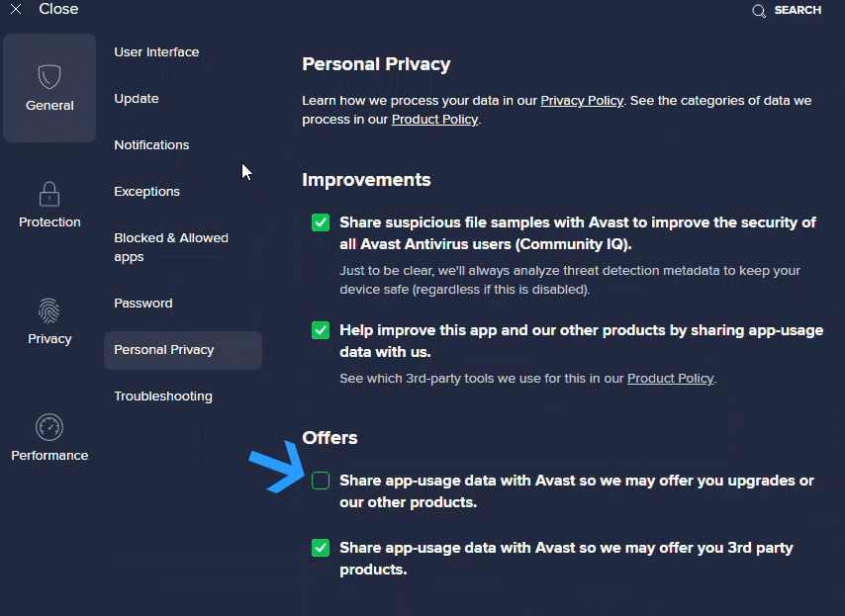Click the X close icon
Screen dimensions: 845x616
(x=16, y=9)
